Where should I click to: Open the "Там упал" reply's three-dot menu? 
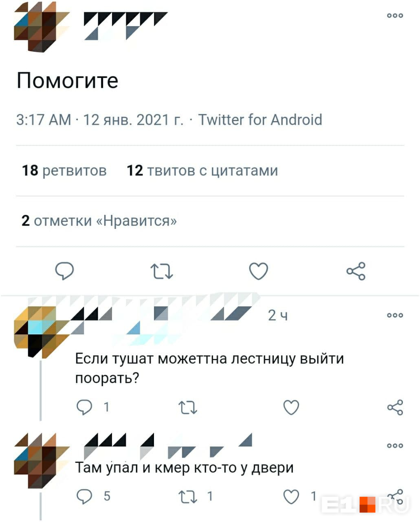[395, 445]
